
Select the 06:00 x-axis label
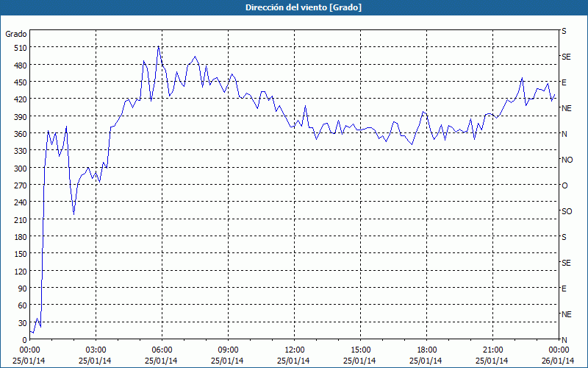[162, 350]
